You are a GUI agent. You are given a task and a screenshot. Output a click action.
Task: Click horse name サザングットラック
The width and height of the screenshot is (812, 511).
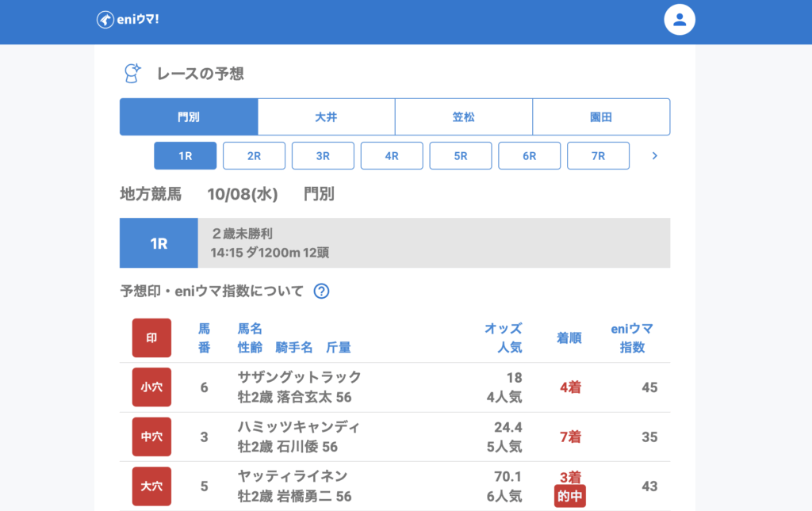click(x=299, y=377)
